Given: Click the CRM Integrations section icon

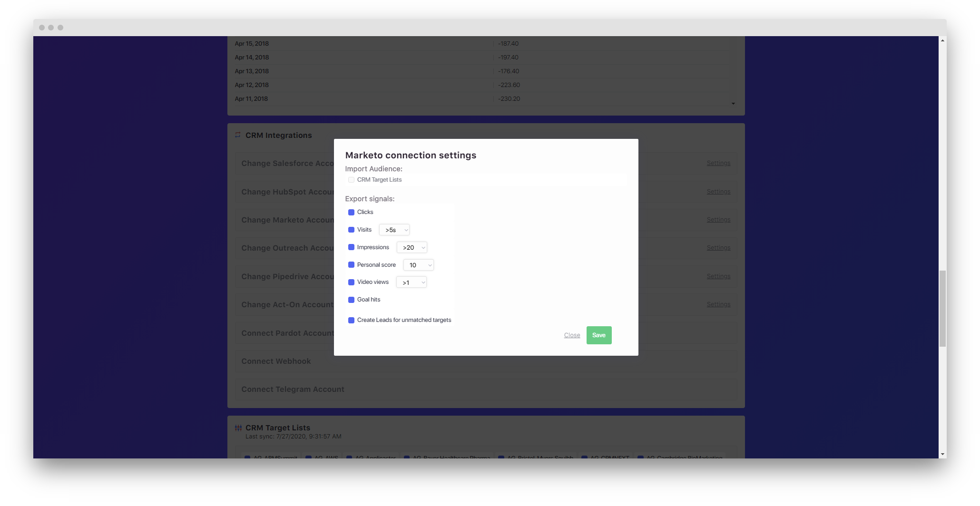Looking at the screenshot, I should (x=238, y=135).
